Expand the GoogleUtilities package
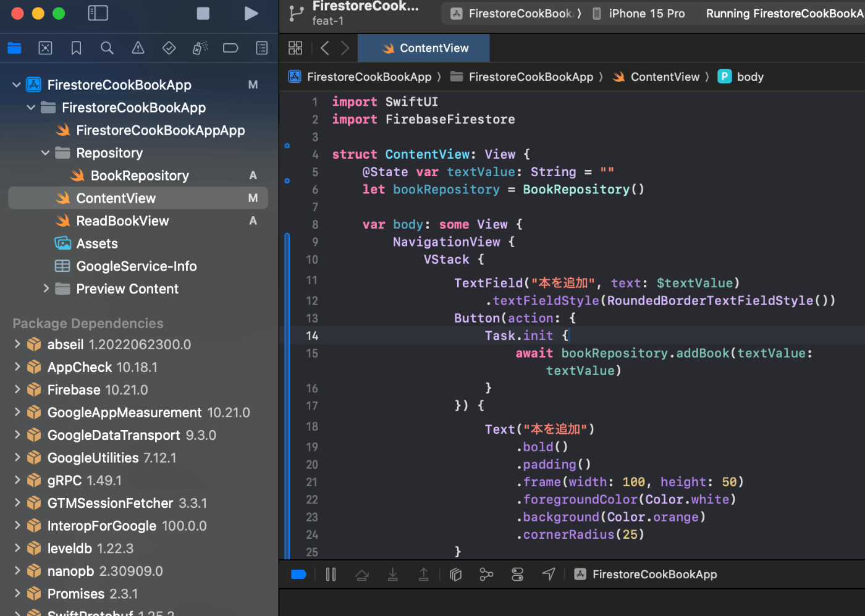The image size is (865, 616). click(x=17, y=457)
